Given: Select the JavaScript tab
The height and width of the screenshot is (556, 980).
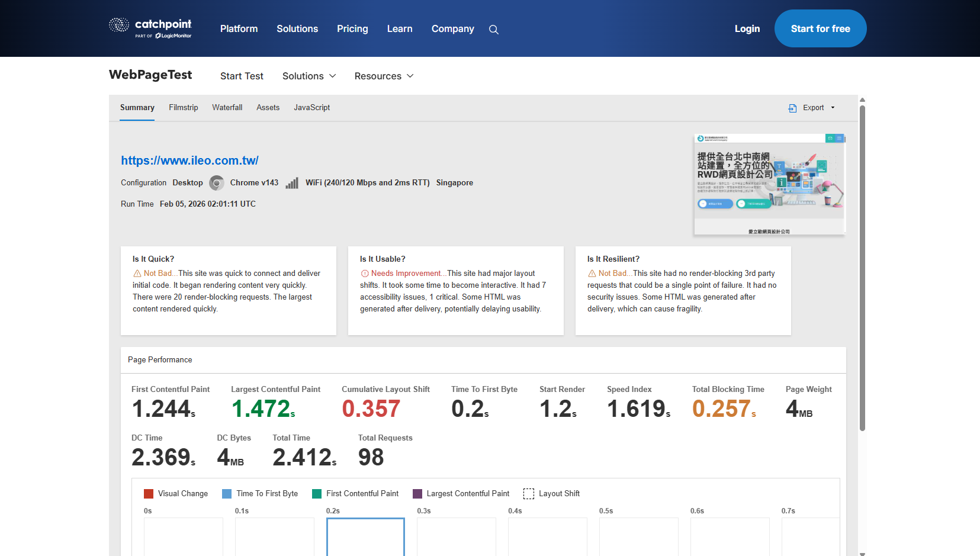Looking at the screenshot, I should [x=311, y=108].
